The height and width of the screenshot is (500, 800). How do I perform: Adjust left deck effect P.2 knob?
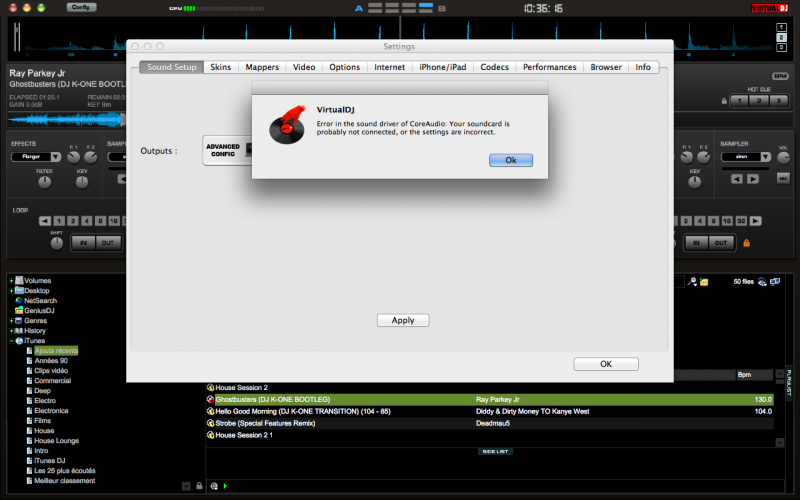[90, 157]
